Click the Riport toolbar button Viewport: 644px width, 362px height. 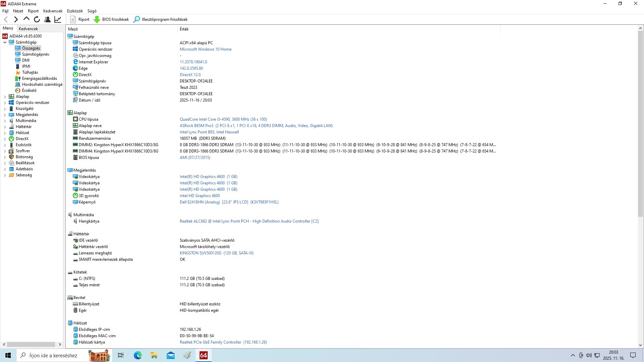coord(80,19)
